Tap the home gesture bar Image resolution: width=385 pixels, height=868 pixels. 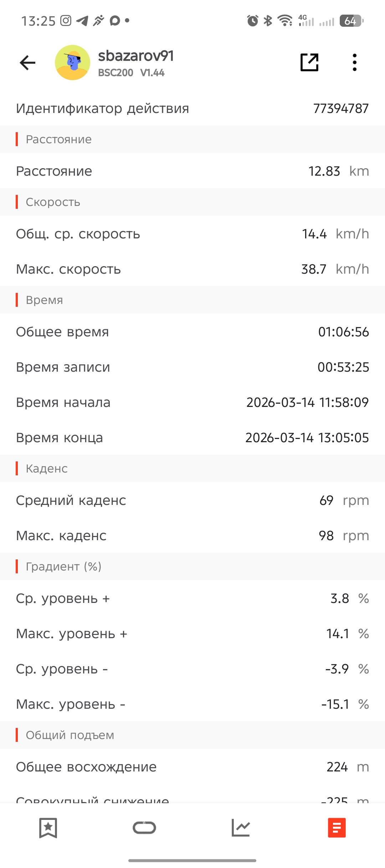click(192, 860)
